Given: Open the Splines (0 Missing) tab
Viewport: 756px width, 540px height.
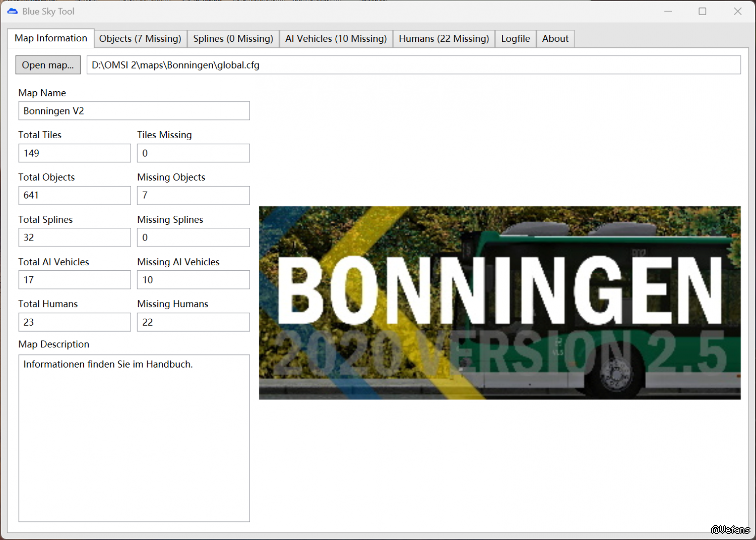Looking at the screenshot, I should [233, 39].
